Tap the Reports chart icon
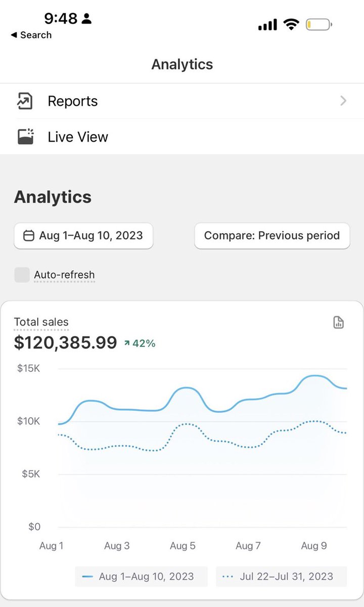The image size is (364, 607). click(x=25, y=101)
